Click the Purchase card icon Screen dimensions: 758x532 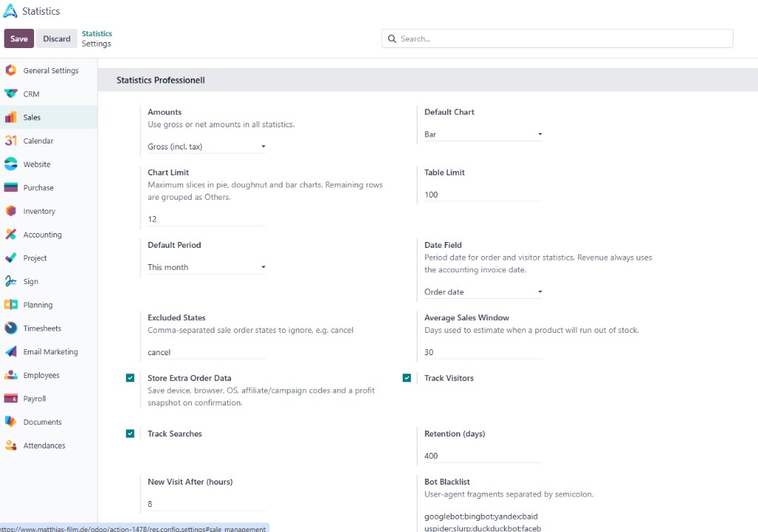coord(10,187)
